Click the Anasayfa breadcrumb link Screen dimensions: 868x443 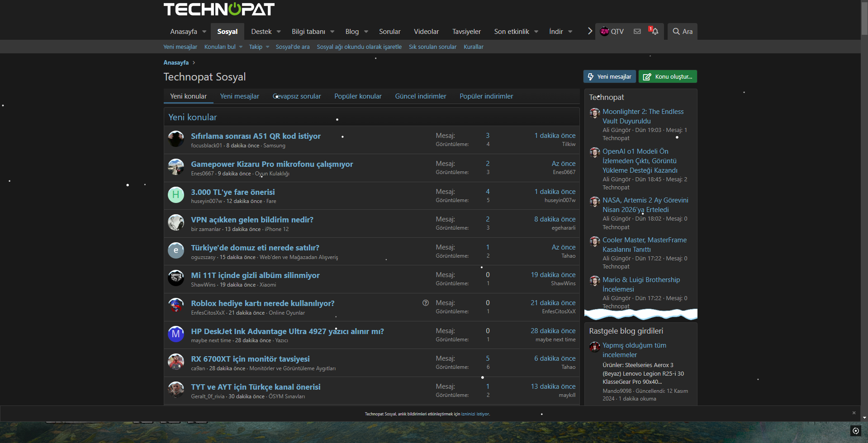click(176, 62)
